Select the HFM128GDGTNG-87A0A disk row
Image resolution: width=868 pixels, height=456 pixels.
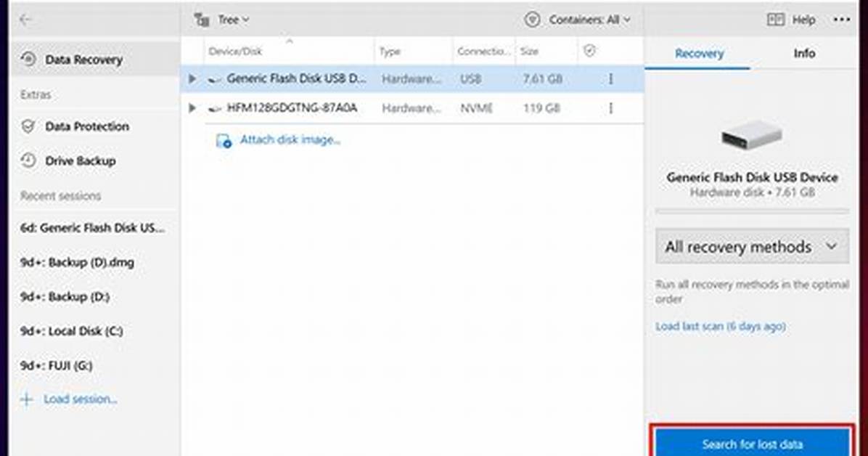[x=412, y=108]
